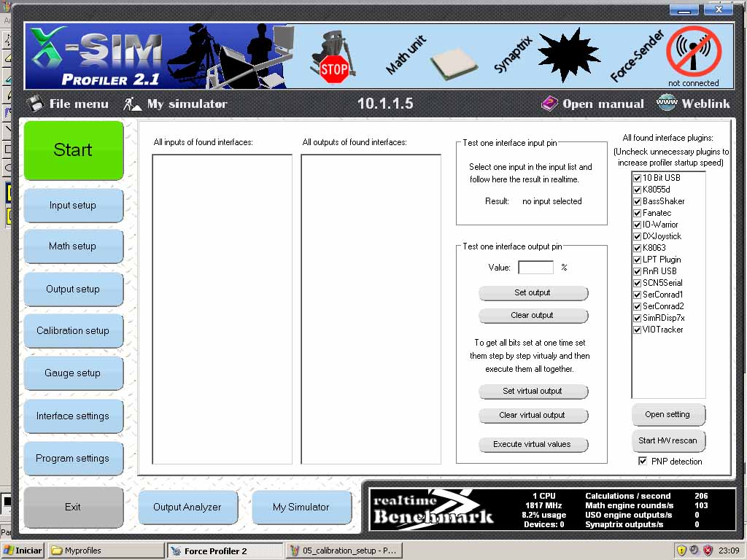
Task: Toggle the PNP detection checkbox
Action: pyautogui.click(x=643, y=461)
